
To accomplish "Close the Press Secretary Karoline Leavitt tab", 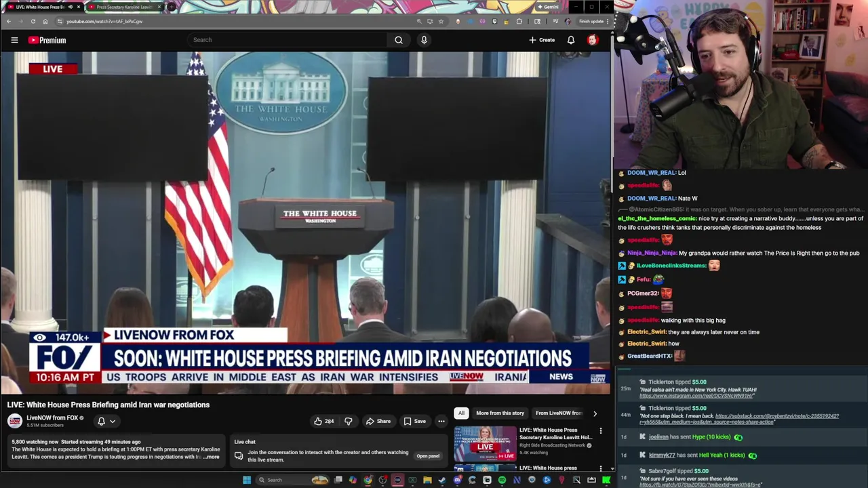I will [159, 7].
